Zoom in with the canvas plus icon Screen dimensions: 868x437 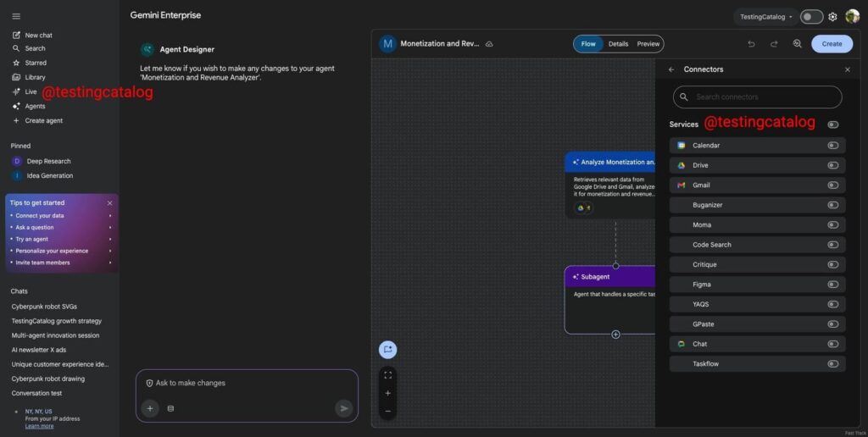pos(387,393)
